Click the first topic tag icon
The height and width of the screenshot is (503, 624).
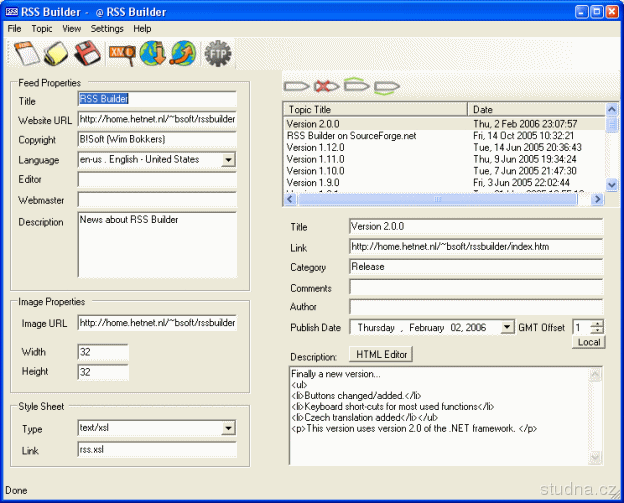pos(297,86)
